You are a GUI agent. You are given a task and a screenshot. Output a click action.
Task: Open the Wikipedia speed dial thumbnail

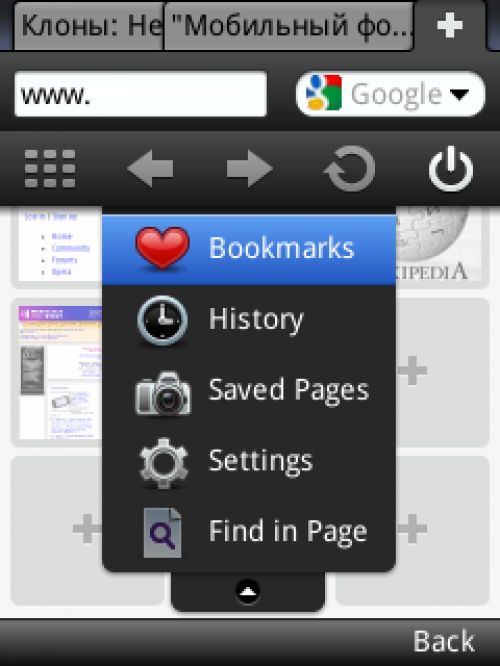pyautogui.click(x=442, y=244)
